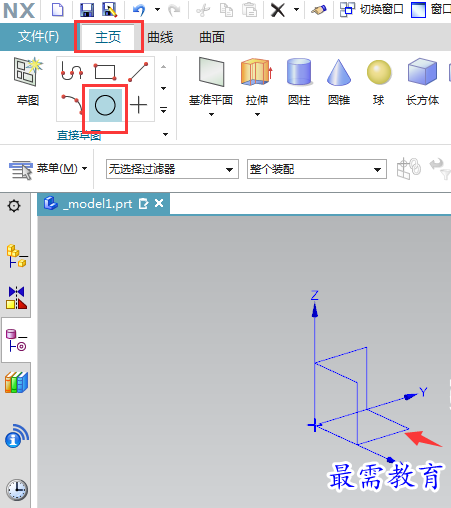The image size is (451, 508).
Task: Select the Profile curve sketch tool
Action: click(x=72, y=71)
